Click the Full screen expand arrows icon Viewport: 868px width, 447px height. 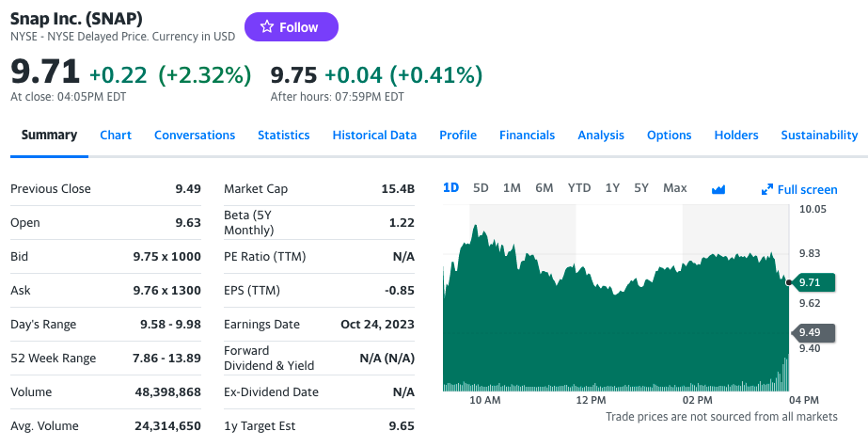click(x=766, y=189)
